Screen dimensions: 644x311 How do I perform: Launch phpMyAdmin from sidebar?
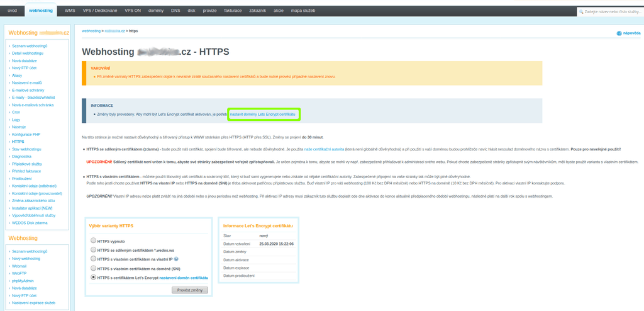point(23,281)
